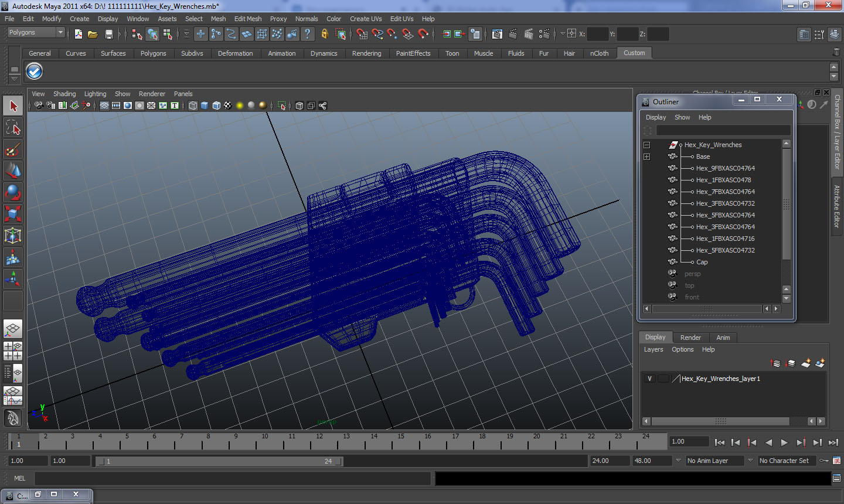Click the open scene folder icon
This screenshot has width=844, height=504.
coord(93,34)
